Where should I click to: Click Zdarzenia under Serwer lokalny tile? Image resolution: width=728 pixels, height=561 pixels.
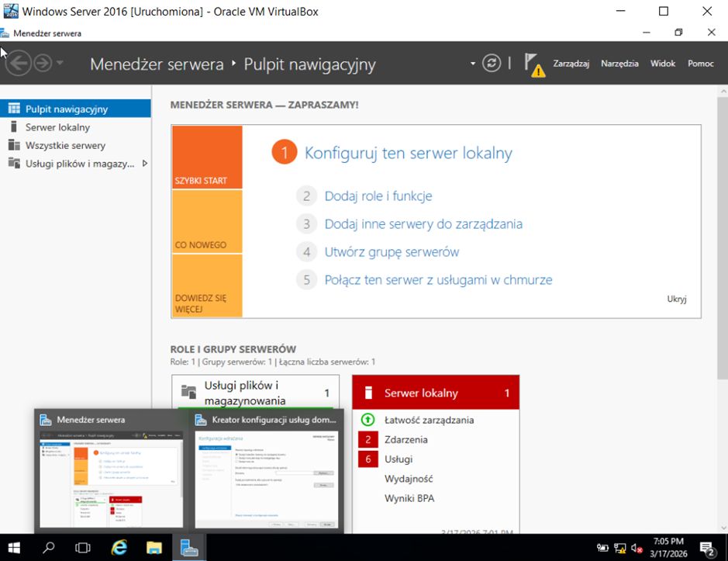(406, 440)
